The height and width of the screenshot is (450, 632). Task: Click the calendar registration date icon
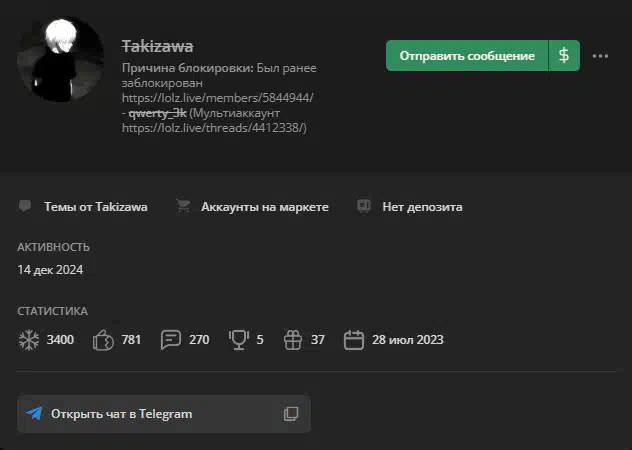pyautogui.click(x=354, y=340)
